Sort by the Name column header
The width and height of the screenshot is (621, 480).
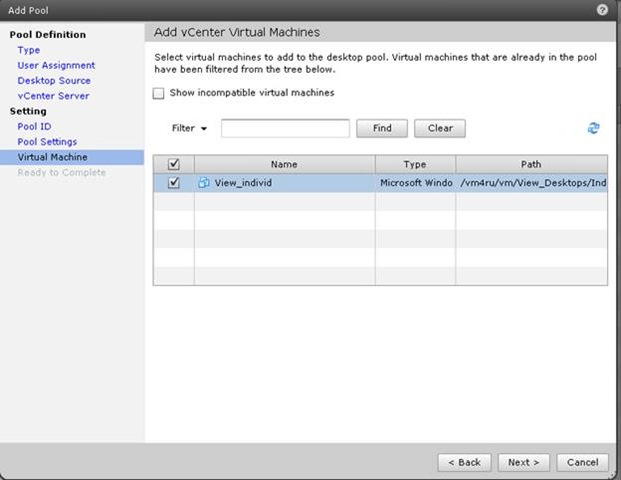coord(284,164)
